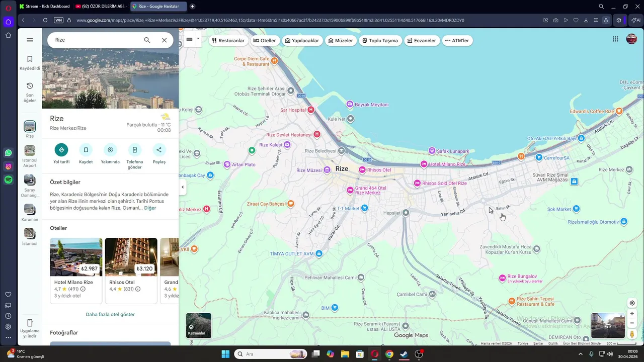Click Şafak Lunapark map marker
This screenshot has height=362, width=644.
[432, 151]
